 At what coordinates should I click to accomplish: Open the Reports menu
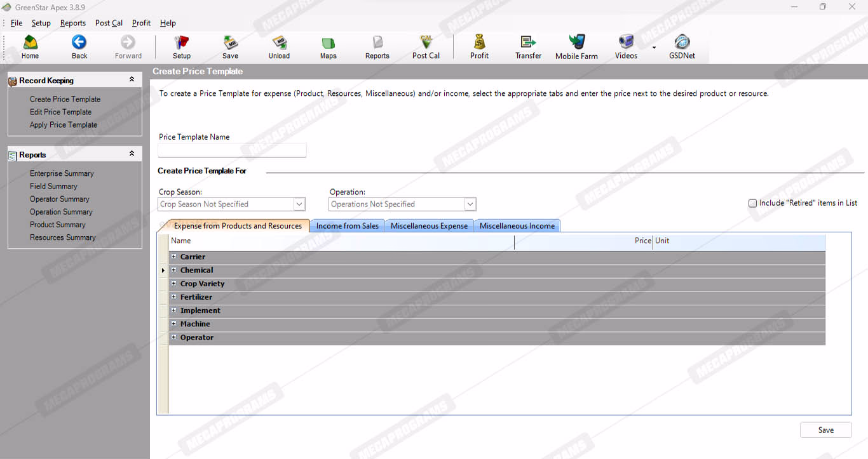click(x=73, y=23)
